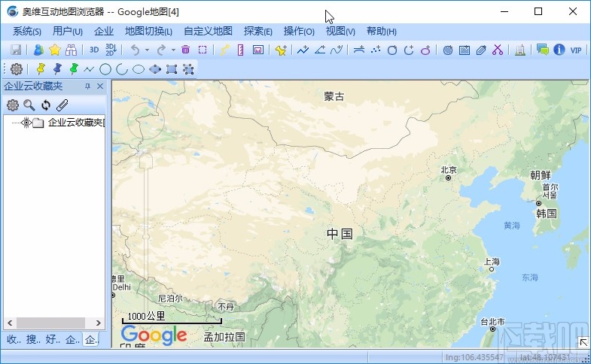This screenshot has width=591, height=364.
Task: Open the chat bubbles message icon
Action: pos(542,50)
